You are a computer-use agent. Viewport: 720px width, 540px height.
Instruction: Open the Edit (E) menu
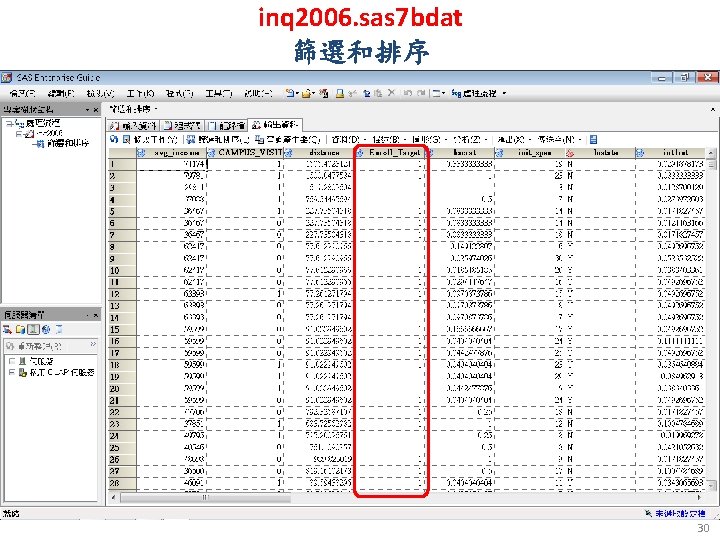(x=61, y=94)
